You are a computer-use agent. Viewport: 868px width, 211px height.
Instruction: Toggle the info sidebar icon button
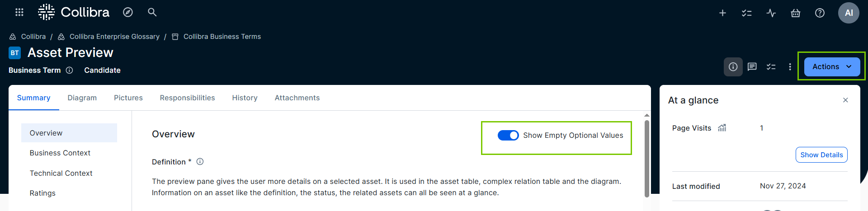(x=733, y=67)
